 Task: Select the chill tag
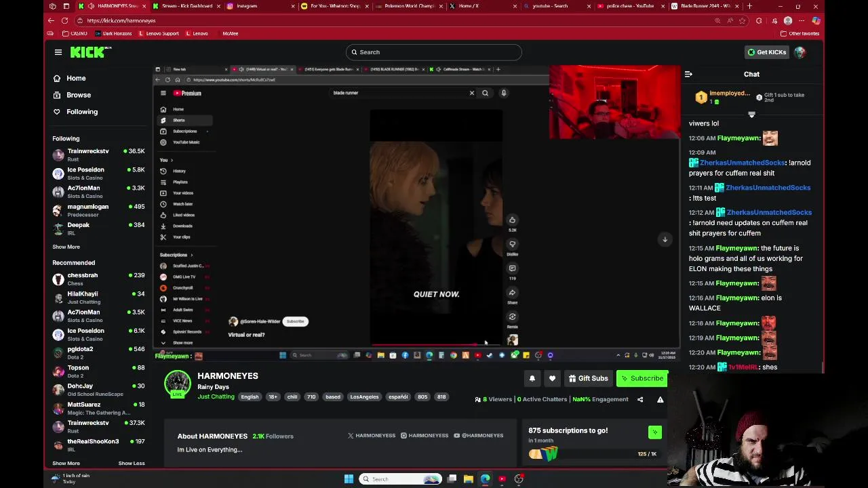[292, 397]
